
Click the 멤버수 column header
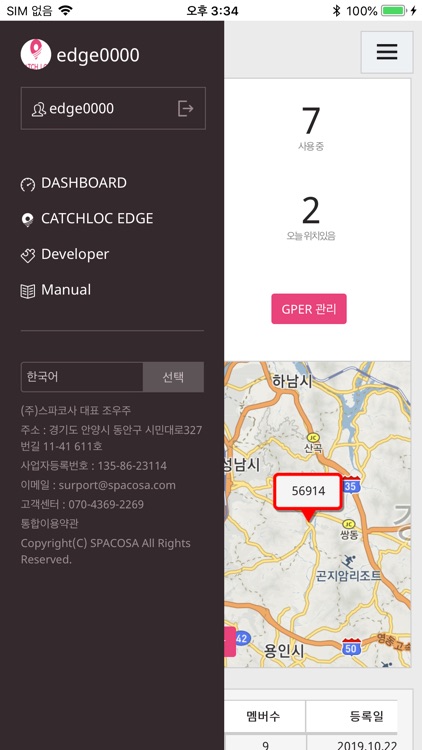263,716
